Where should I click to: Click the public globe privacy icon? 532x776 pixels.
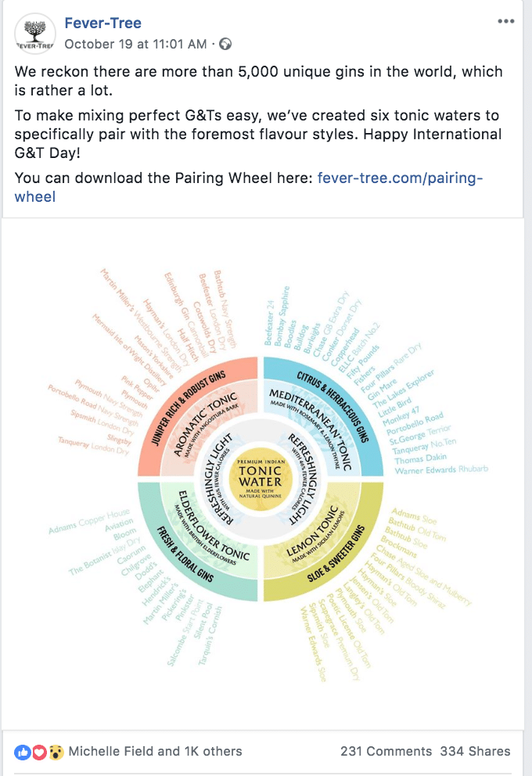225,44
